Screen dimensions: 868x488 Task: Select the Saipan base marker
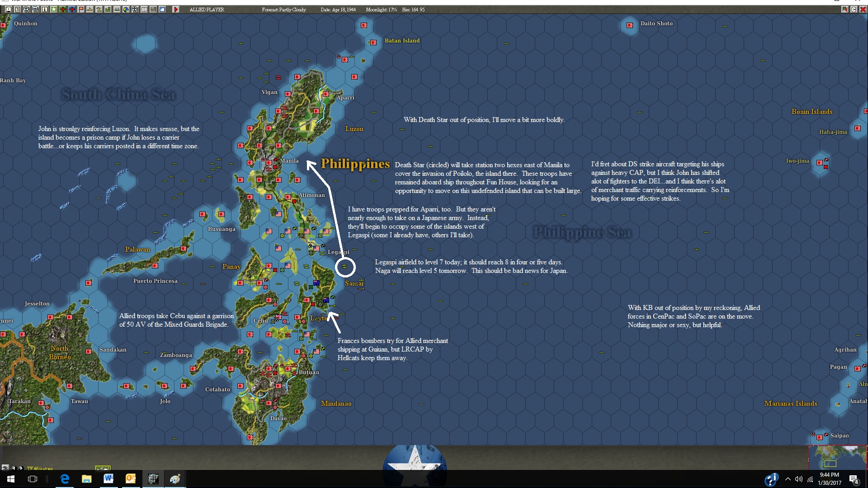coord(820,437)
